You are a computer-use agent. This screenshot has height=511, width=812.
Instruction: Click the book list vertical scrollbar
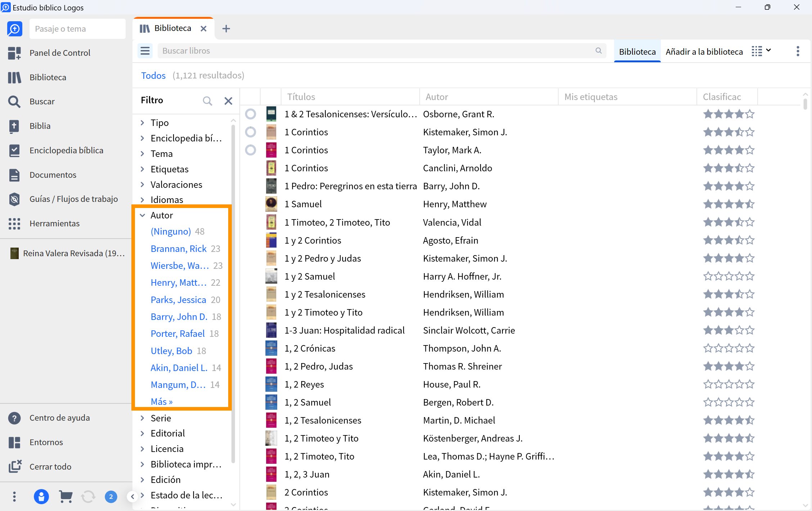tap(805, 104)
